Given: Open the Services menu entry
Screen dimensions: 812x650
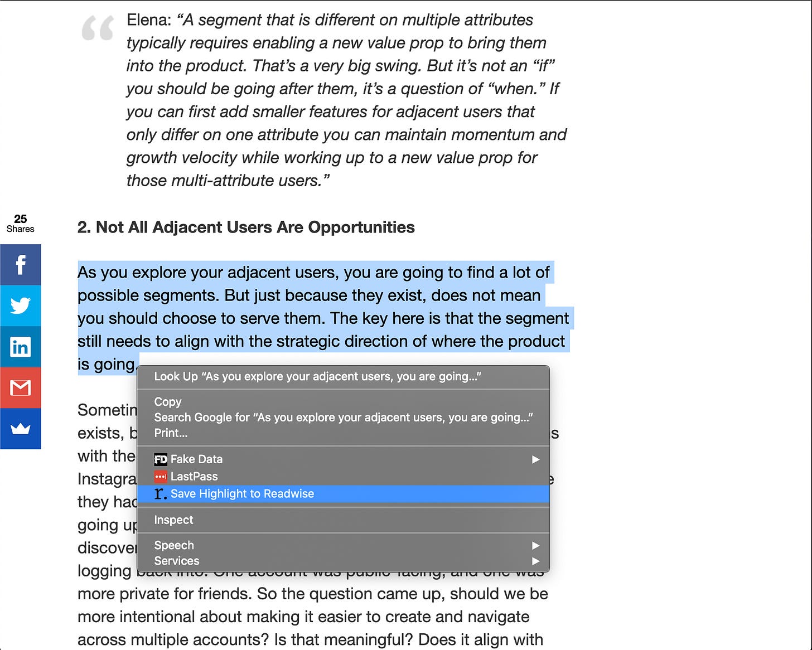Looking at the screenshot, I should pyautogui.click(x=343, y=561).
